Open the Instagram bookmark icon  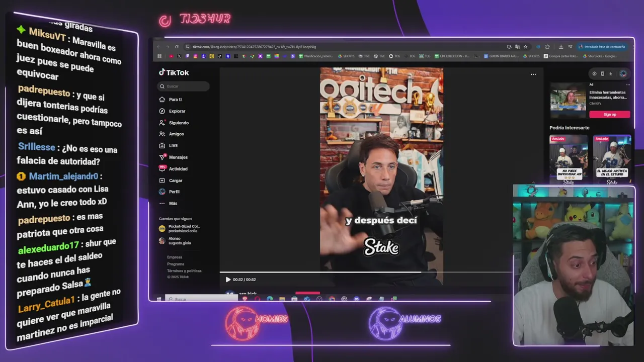click(195, 56)
